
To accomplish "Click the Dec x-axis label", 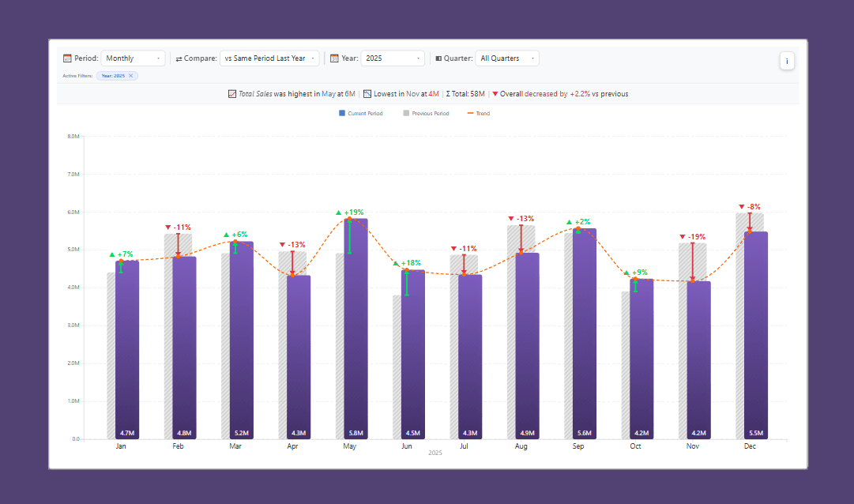I will (x=750, y=446).
